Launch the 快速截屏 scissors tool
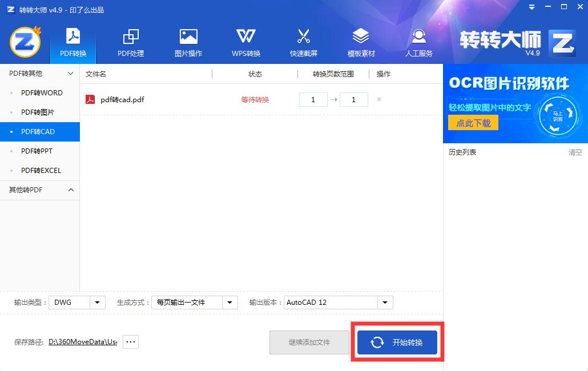Viewport: 588px width, 371px height. [x=303, y=43]
